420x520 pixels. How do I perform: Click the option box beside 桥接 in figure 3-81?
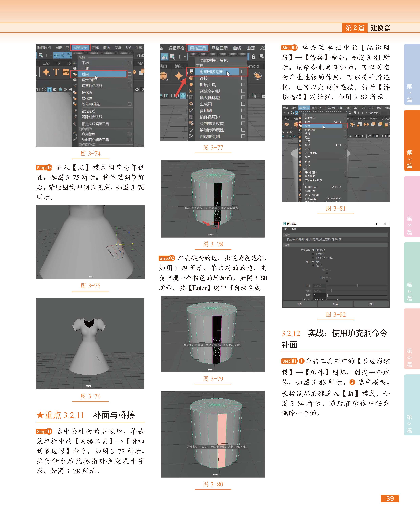[344, 126]
